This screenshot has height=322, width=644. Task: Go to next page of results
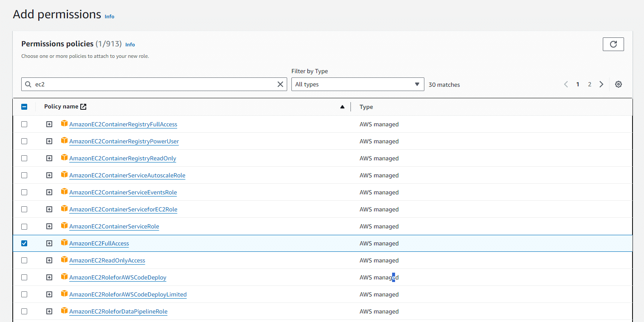point(601,84)
